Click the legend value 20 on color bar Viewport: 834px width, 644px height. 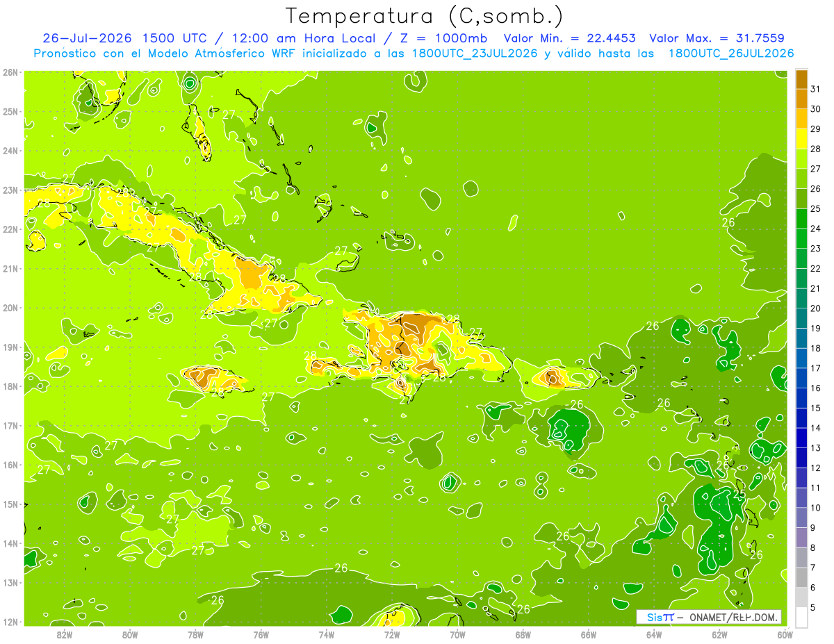tap(815, 308)
